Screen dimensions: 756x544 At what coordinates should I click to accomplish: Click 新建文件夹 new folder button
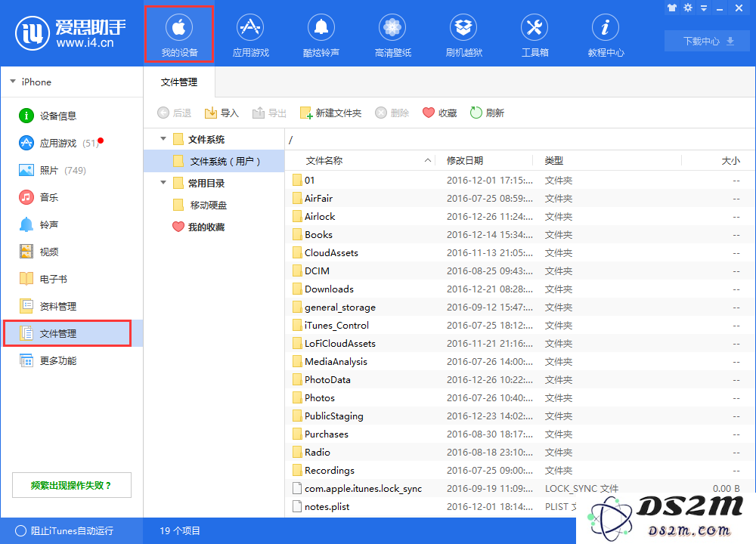(x=330, y=113)
